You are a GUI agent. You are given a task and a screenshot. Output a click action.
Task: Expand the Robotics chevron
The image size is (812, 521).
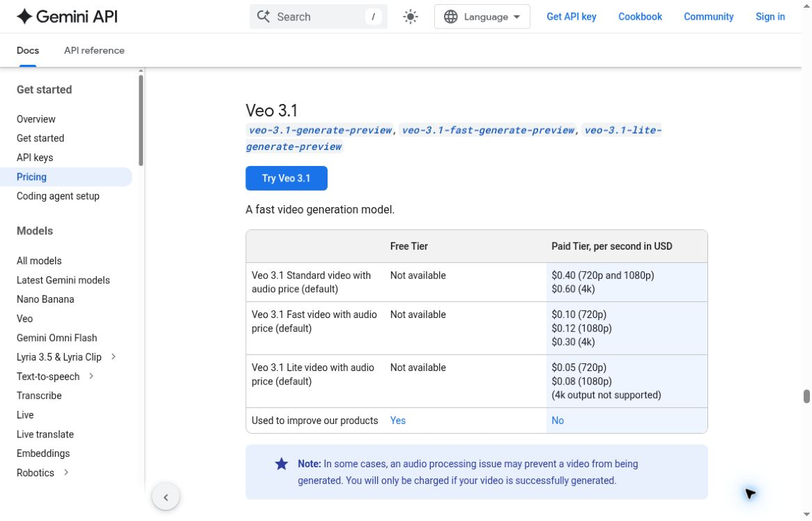point(66,472)
